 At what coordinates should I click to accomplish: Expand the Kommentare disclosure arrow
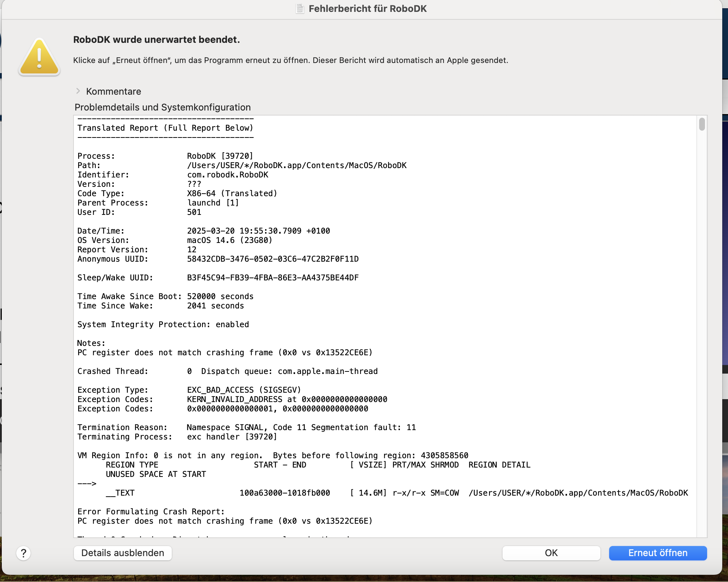click(78, 91)
